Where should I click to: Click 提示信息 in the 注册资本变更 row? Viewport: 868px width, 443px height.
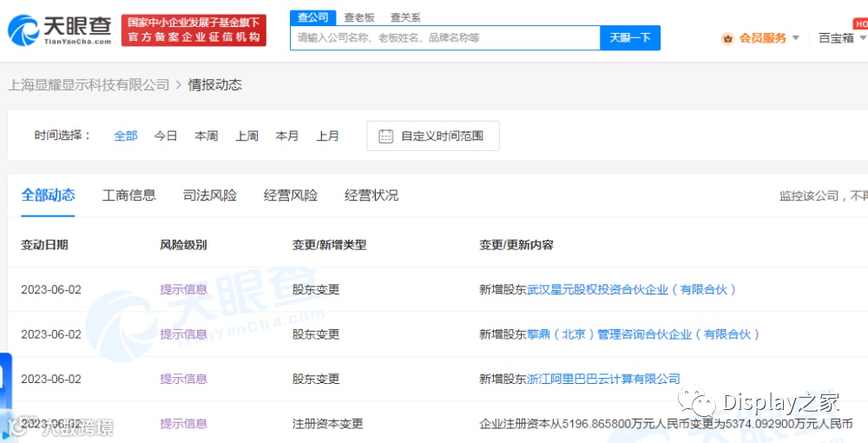click(x=183, y=424)
